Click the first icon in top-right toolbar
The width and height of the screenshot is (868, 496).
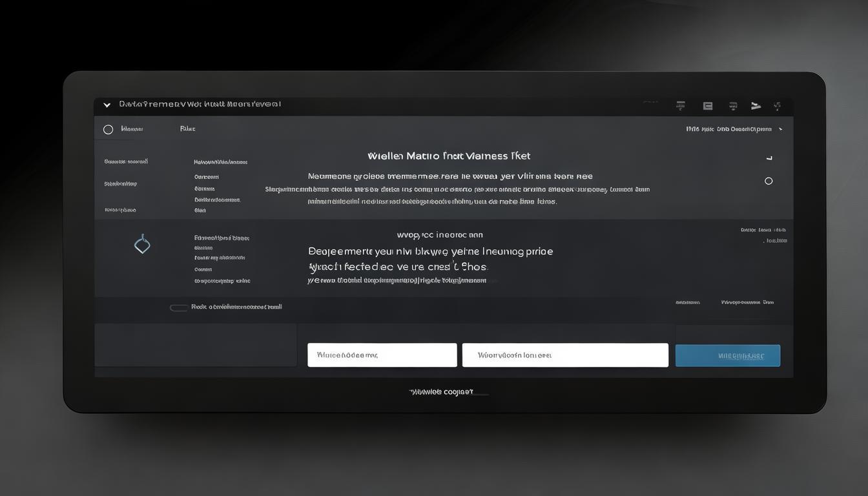pyautogui.click(x=680, y=106)
